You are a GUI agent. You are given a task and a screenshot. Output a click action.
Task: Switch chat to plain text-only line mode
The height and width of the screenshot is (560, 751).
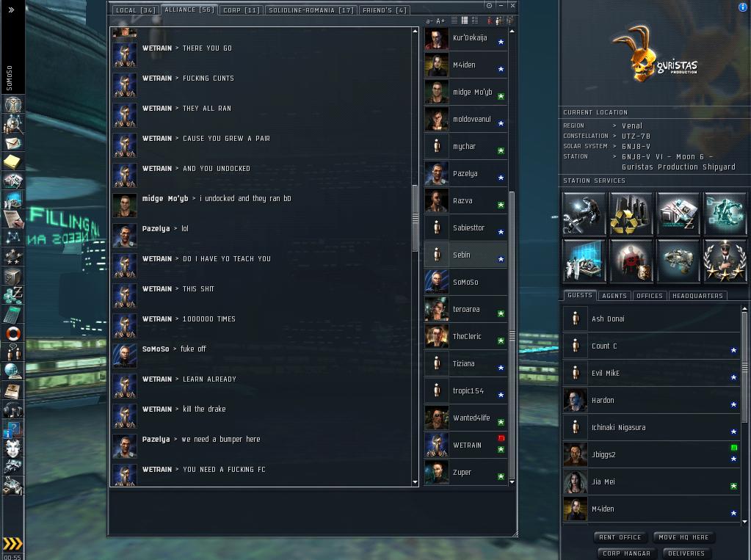[x=454, y=21]
